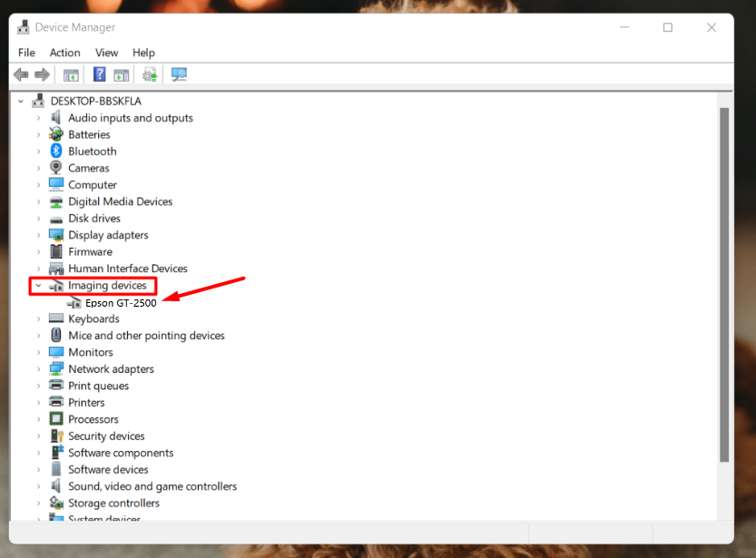Click the DESKTOP-BBSKFLA computer icon

tap(38, 101)
